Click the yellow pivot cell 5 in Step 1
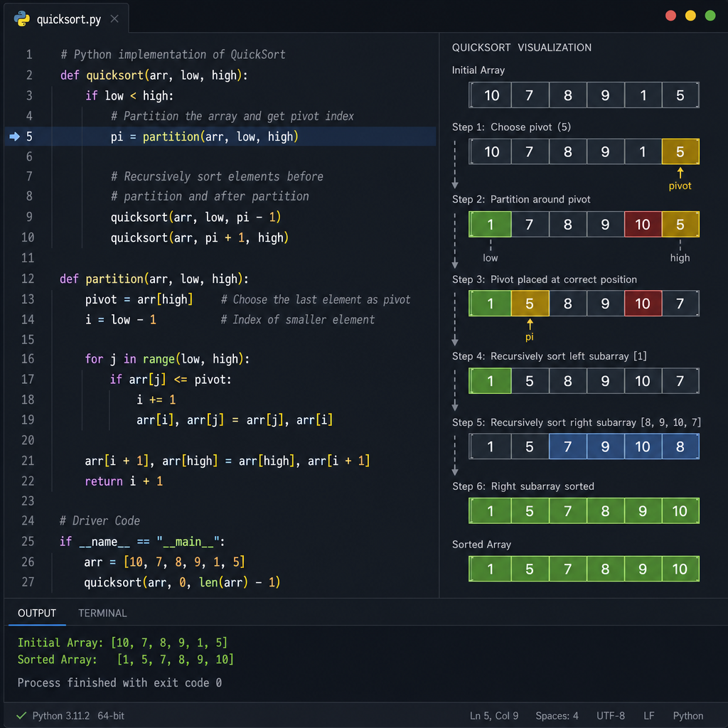728x728 pixels. 680,151
